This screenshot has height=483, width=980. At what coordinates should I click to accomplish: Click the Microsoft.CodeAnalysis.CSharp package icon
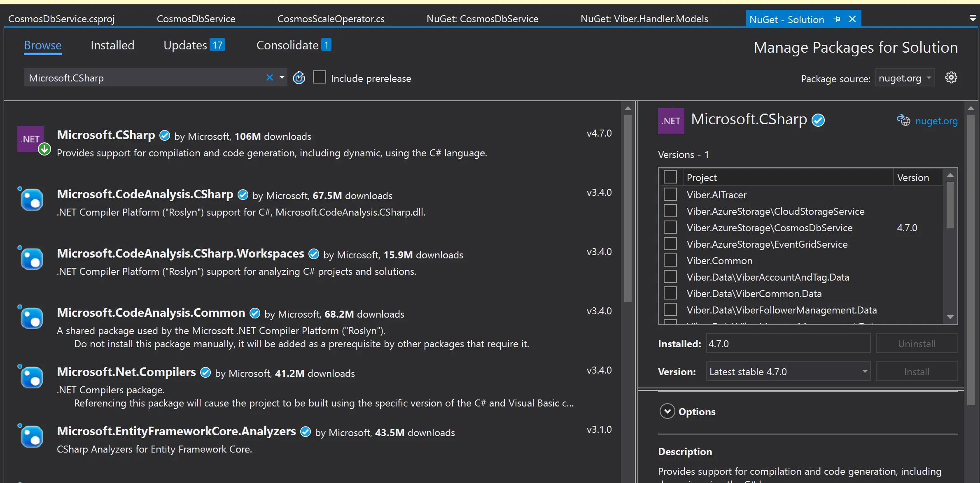(x=31, y=199)
